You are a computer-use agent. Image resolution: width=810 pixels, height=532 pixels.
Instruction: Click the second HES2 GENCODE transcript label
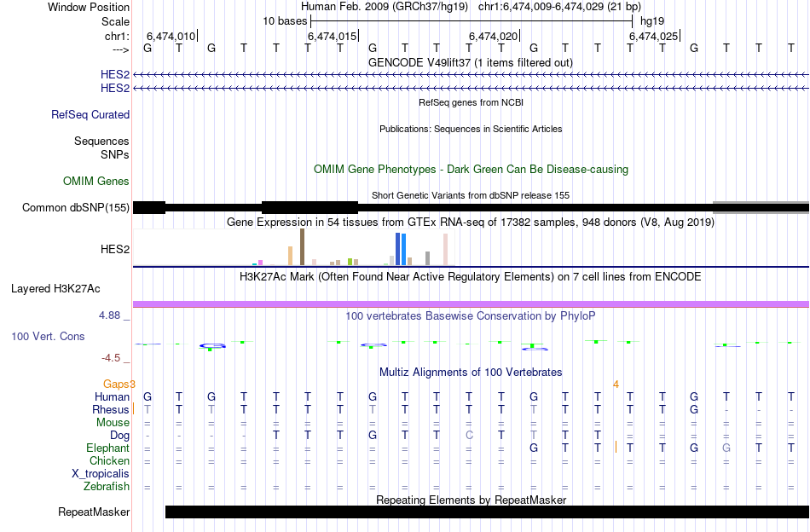click(115, 89)
